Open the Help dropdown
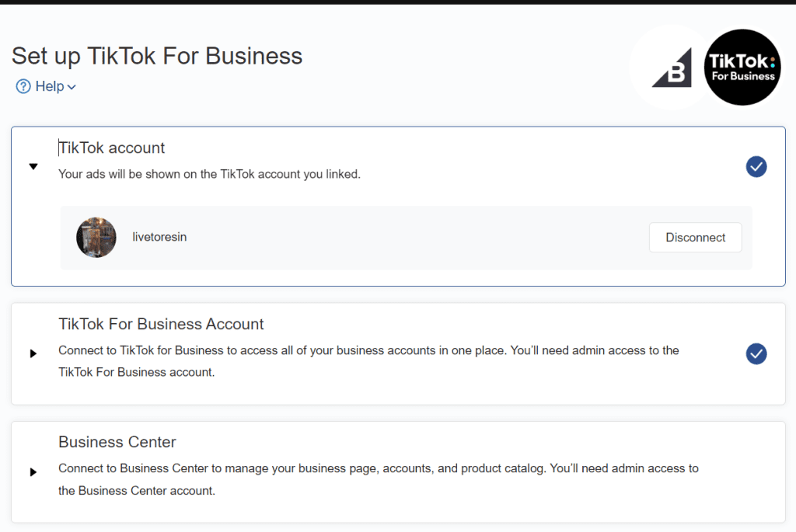796x532 pixels. click(x=46, y=87)
